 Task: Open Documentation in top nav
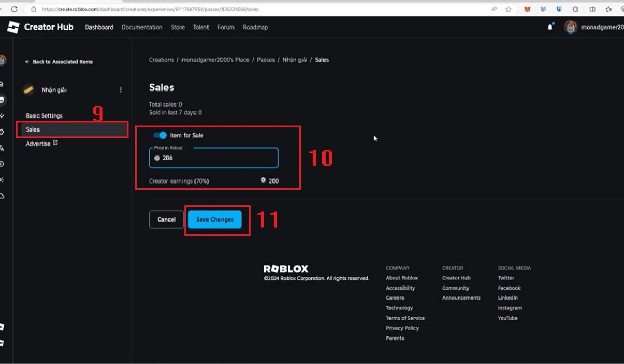(x=142, y=27)
